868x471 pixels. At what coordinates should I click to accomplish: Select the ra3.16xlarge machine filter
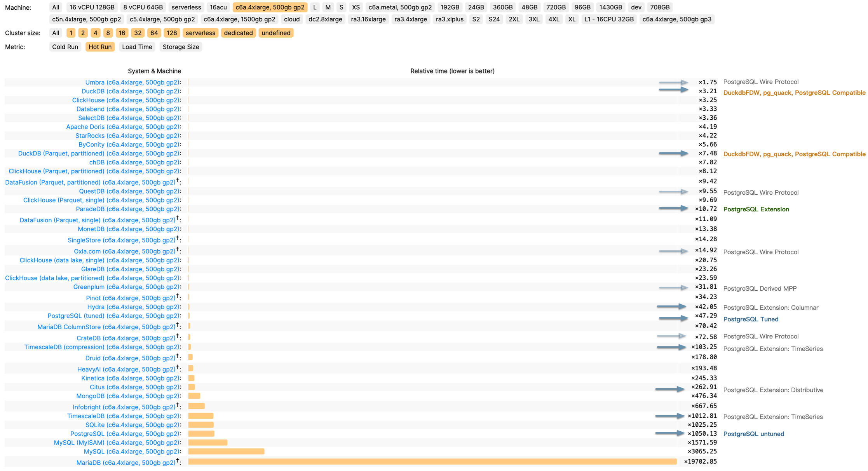(x=368, y=19)
